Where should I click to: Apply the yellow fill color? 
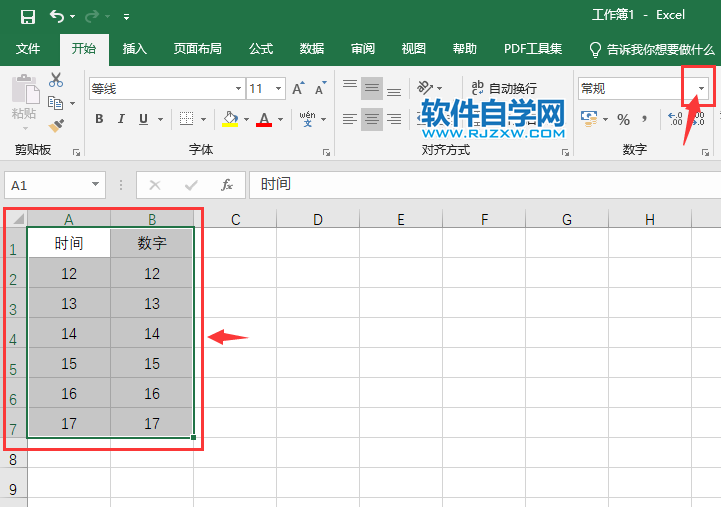click(x=230, y=119)
